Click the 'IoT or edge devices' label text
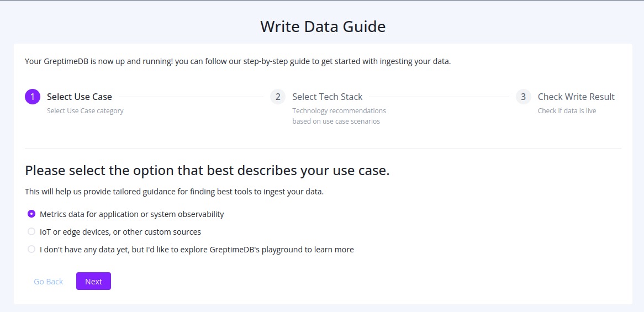This screenshot has height=312, width=644. tap(120, 232)
